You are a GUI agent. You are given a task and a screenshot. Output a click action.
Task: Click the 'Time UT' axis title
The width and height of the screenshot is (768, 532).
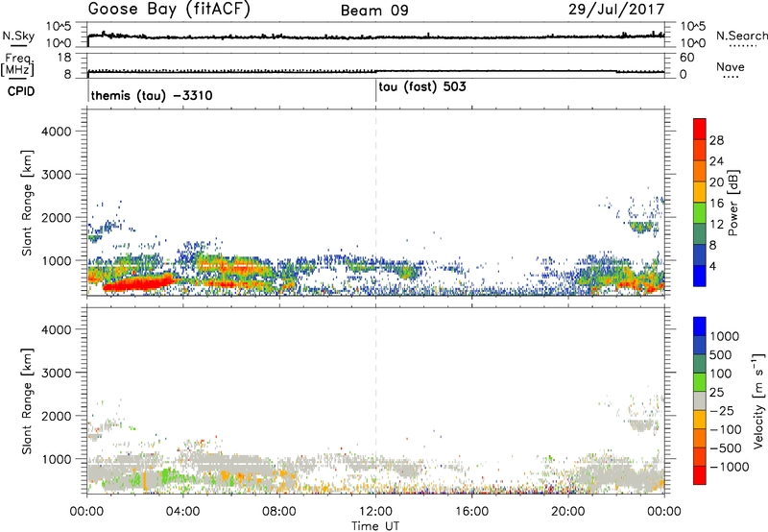tap(375, 525)
